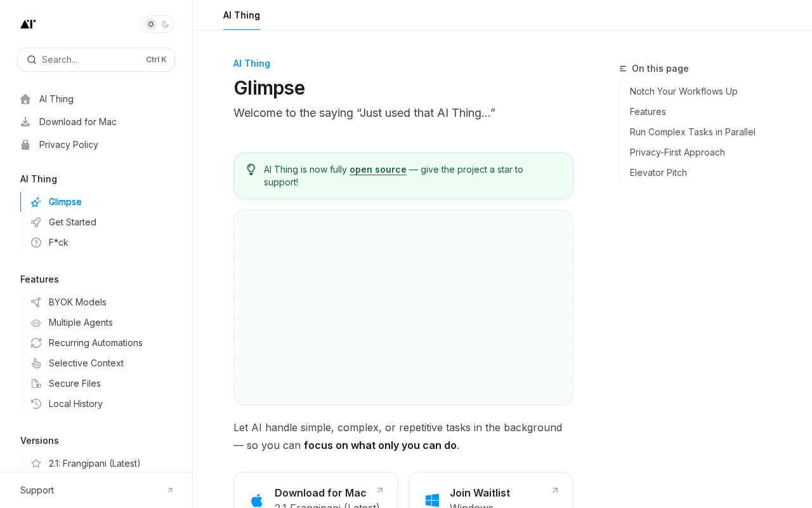Screen dimensions: 812x508
Task: Click the BYOK Models icon
Action: click(x=36, y=302)
